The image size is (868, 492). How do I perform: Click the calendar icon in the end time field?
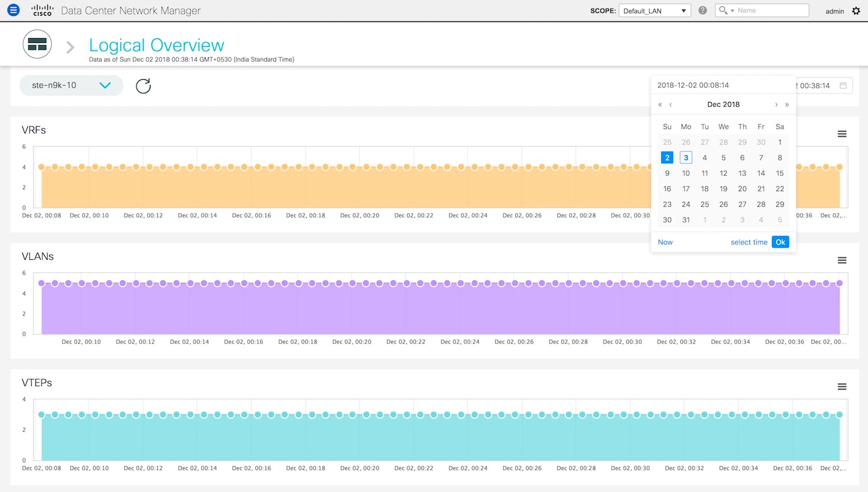tap(843, 86)
